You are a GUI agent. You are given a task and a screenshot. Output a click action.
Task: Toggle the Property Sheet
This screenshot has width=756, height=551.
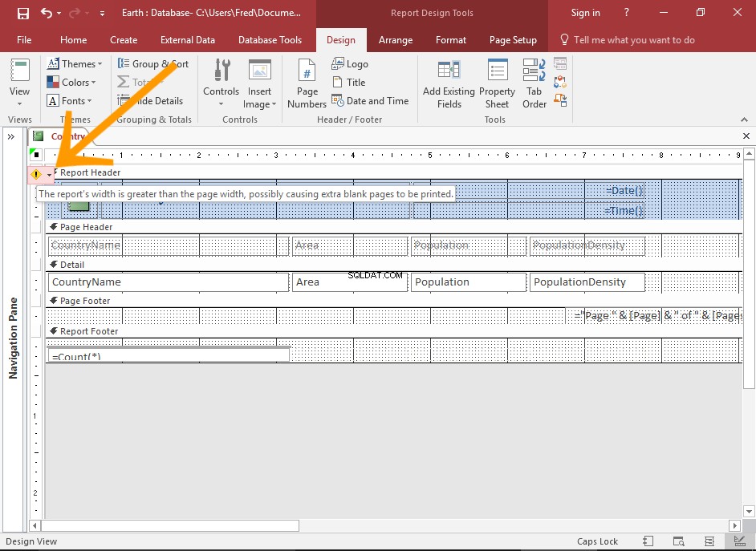497,83
